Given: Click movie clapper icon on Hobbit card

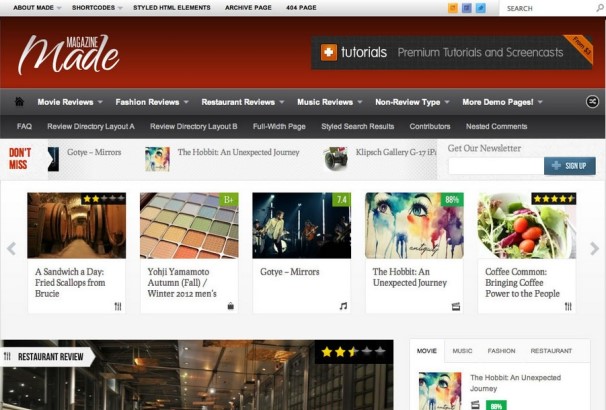Looking at the screenshot, I should pyautogui.click(x=456, y=307).
